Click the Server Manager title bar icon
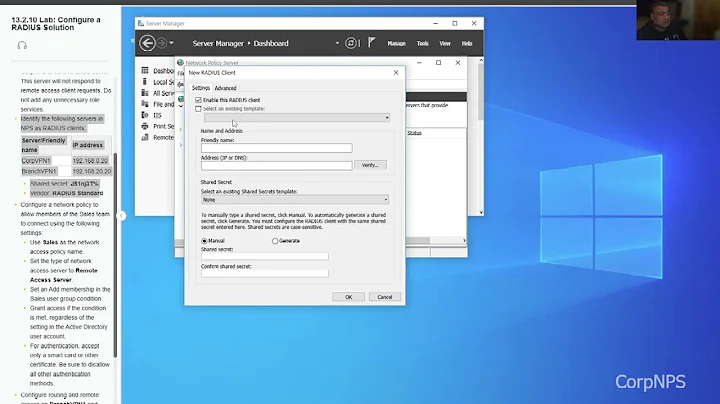Screen dimensions: 720x404 pos(141,23)
